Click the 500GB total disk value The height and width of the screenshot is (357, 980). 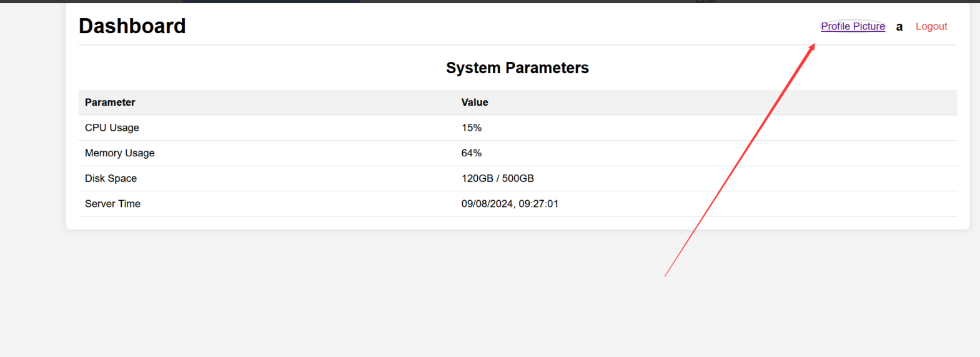[518, 178]
